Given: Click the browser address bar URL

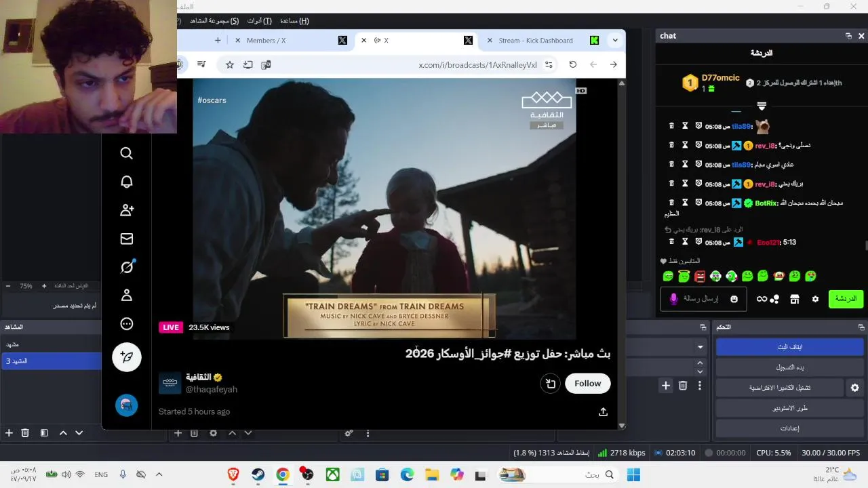Looking at the screenshot, I should pyautogui.click(x=477, y=65).
